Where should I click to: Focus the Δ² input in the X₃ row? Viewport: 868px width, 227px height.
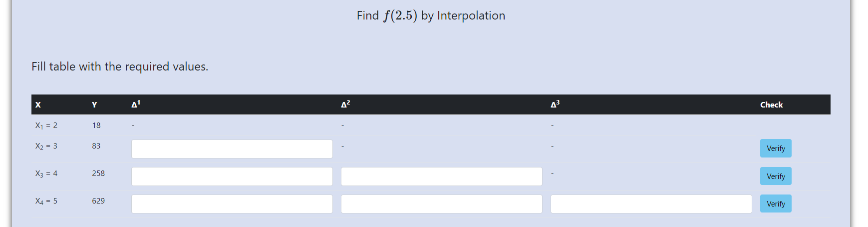[x=441, y=176]
